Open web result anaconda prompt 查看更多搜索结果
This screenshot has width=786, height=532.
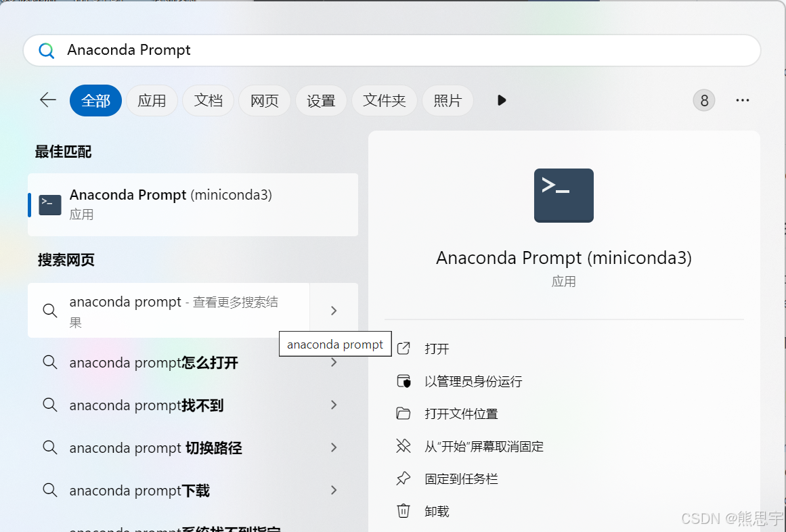169,311
